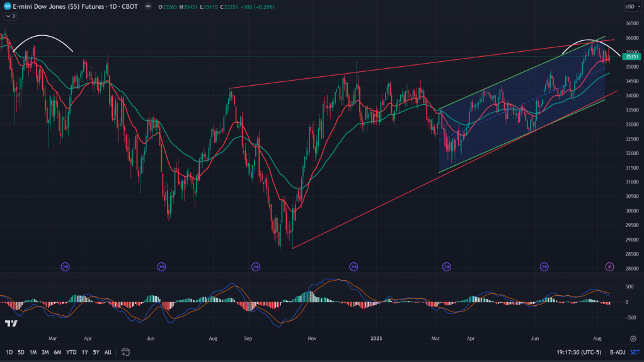Toggle SET settlement price mode
644x362 pixels.
[x=635, y=352]
